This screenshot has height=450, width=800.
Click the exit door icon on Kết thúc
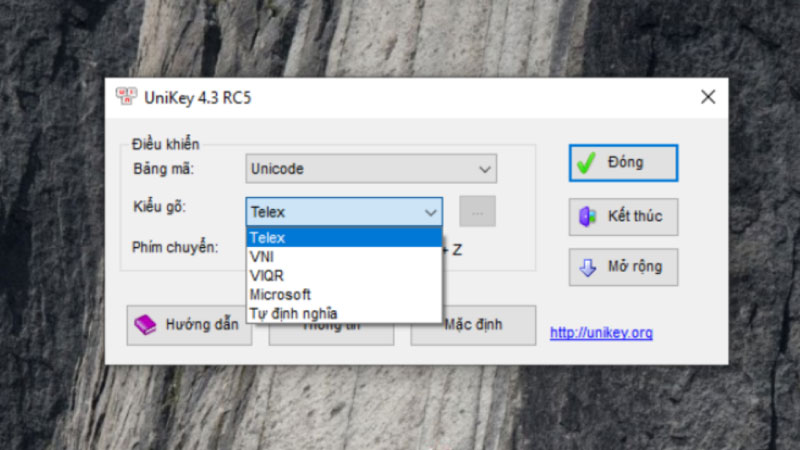[587, 216]
